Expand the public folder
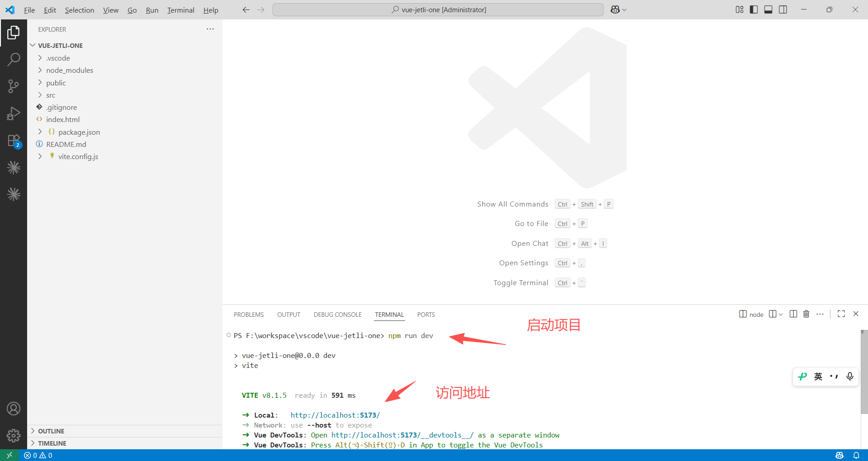 coord(40,83)
